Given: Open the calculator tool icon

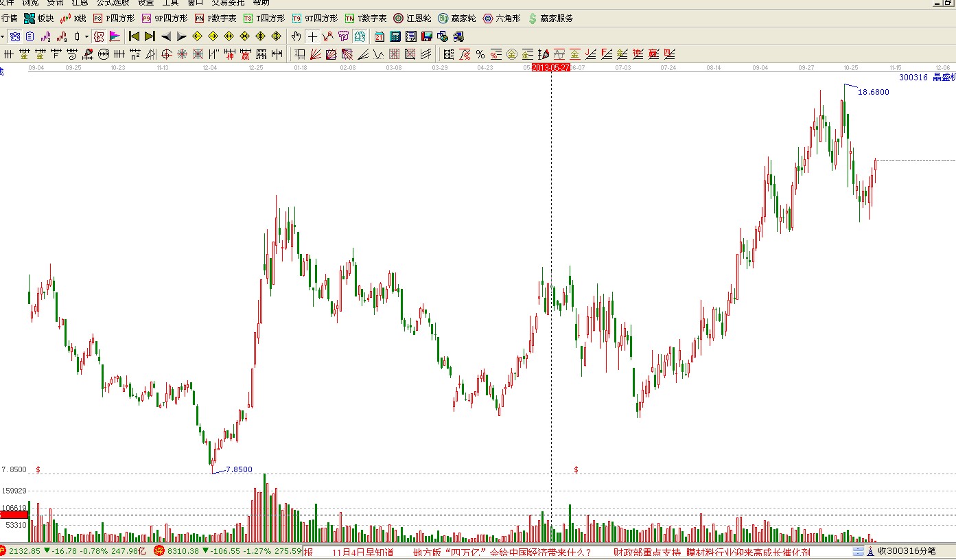Looking at the screenshot, I should [396, 36].
